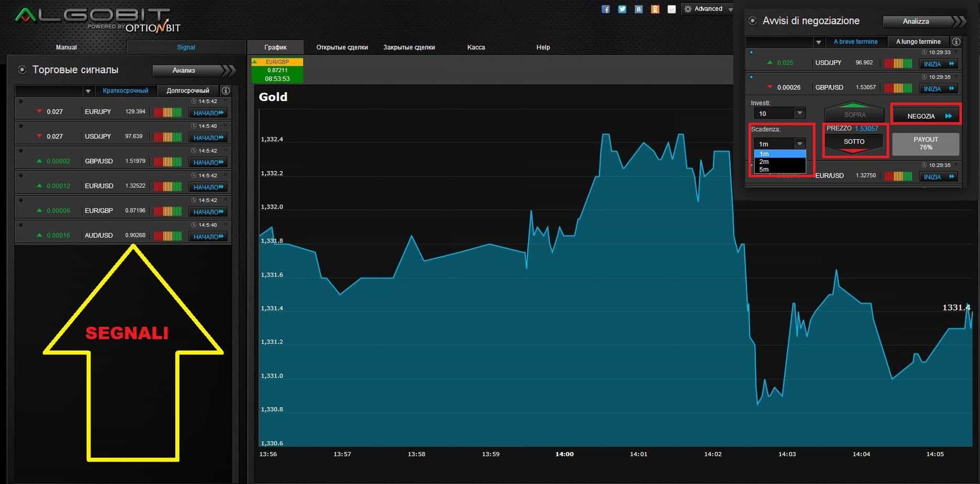
Task: Click double-chevron arrows next to Analizza
Action: [959, 21]
